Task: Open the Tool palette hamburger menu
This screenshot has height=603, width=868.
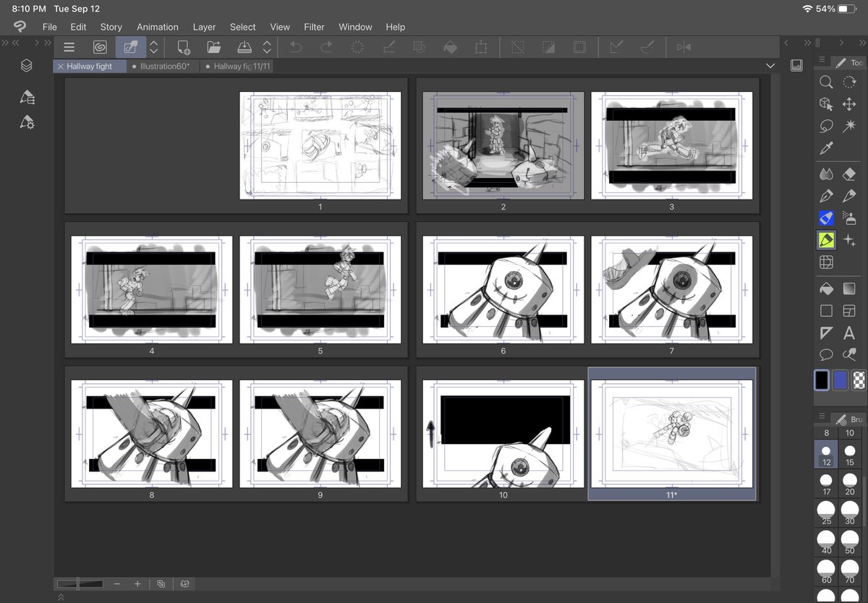Action: pyautogui.click(x=822, y=59)
